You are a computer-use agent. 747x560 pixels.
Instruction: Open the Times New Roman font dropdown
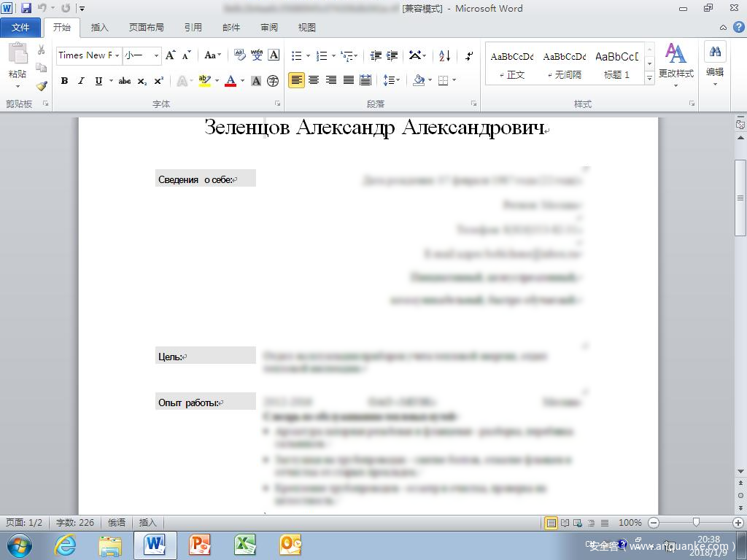coord(117,55)
